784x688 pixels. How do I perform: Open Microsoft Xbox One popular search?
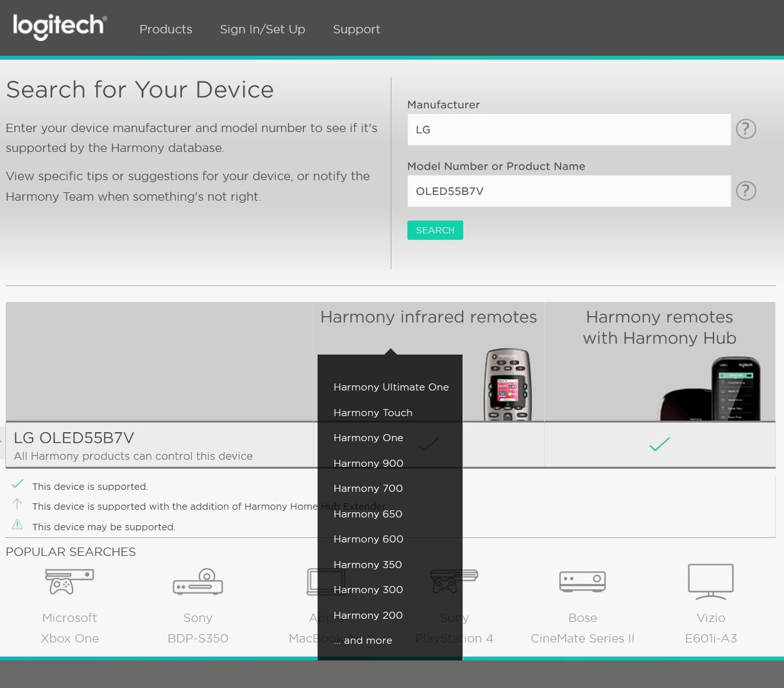[69, 628]
